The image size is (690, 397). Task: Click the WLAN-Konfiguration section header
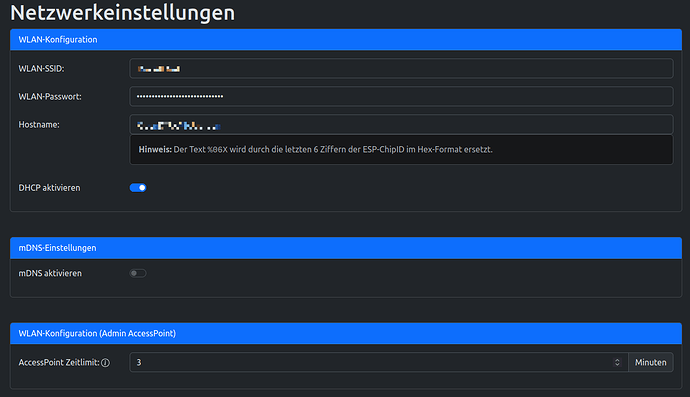tap(346, 40)
